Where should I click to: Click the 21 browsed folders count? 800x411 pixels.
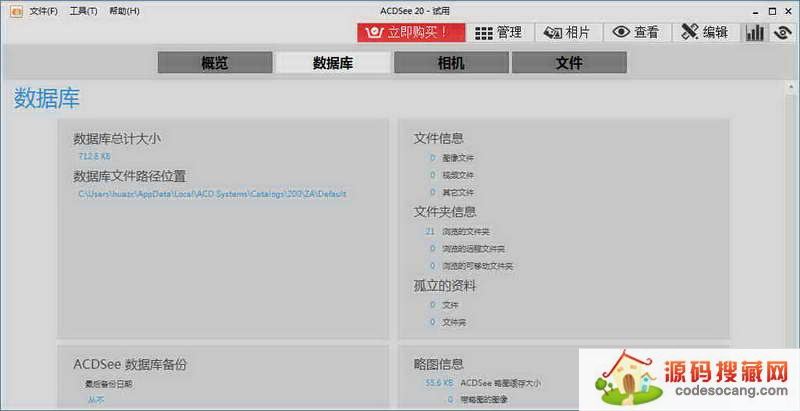pyautogui.click(x=430, y=231)
